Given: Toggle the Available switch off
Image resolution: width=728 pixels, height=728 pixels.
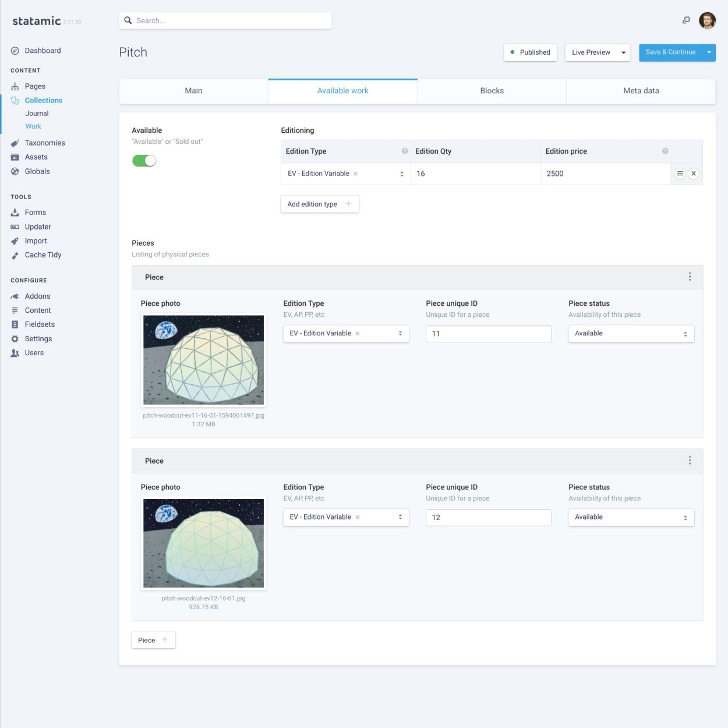Looking at the screenshot, I should point(144,161).
